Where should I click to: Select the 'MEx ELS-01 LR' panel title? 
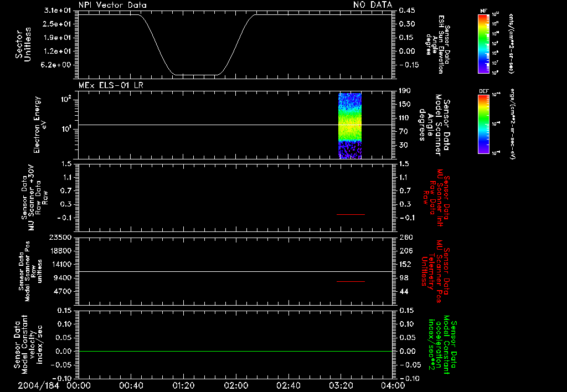(x=111, y=85)
